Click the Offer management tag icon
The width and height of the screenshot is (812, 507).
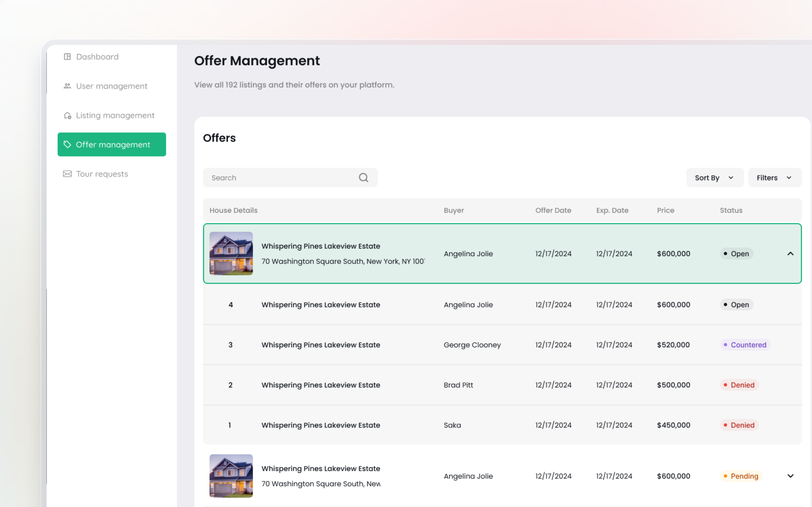(x=67, y=144)
